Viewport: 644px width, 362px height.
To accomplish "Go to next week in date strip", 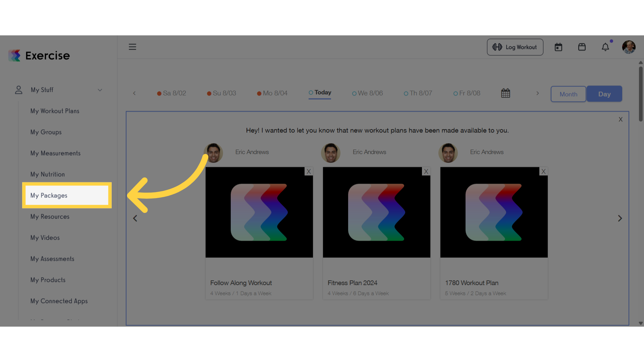I will point(538,93).
